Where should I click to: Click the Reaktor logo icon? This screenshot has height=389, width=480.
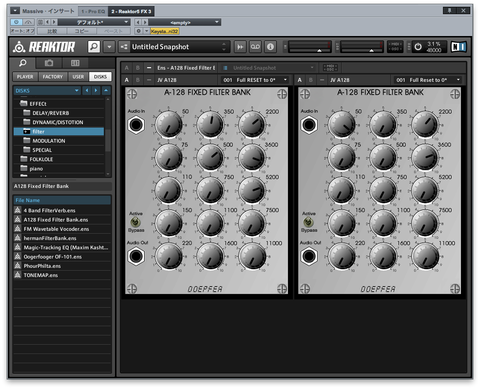(x=19, y=47)
